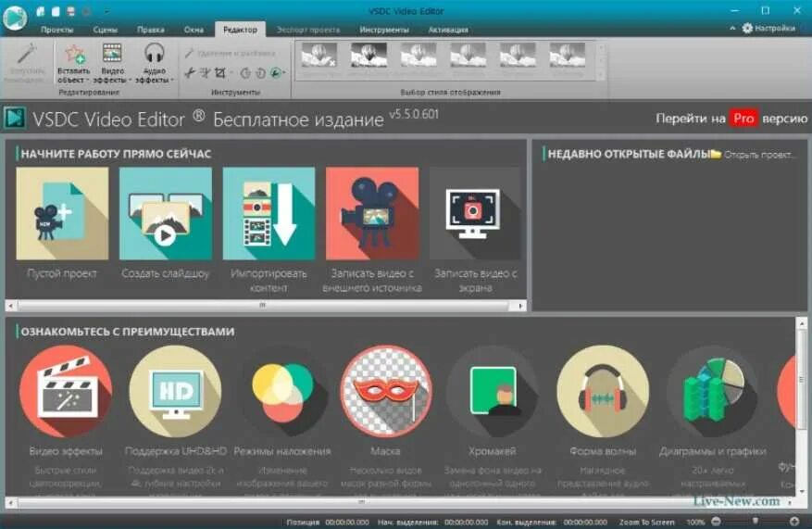Screen dimensions: 812x529
Task: Open the Диаграммы и графики icon
Action: (713, 391)
